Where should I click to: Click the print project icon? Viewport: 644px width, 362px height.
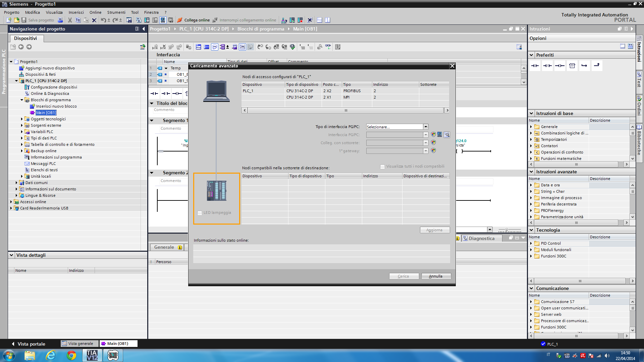coord(60,20)
